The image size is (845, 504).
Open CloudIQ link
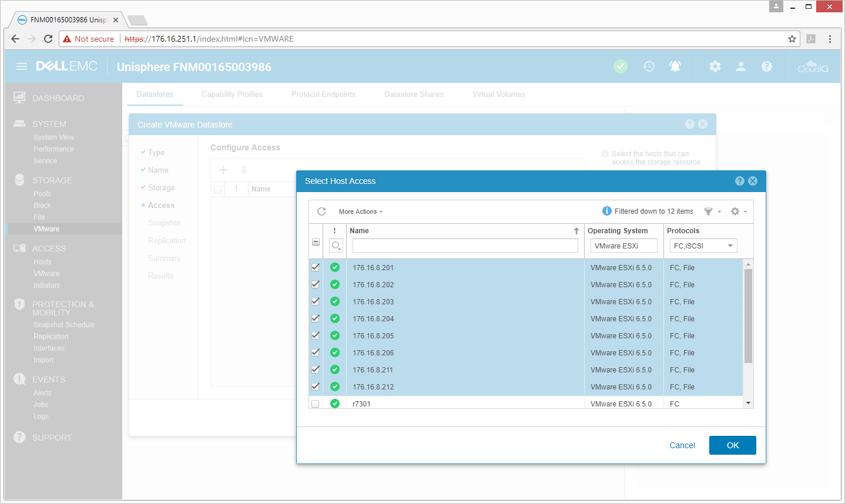[813, 66]
